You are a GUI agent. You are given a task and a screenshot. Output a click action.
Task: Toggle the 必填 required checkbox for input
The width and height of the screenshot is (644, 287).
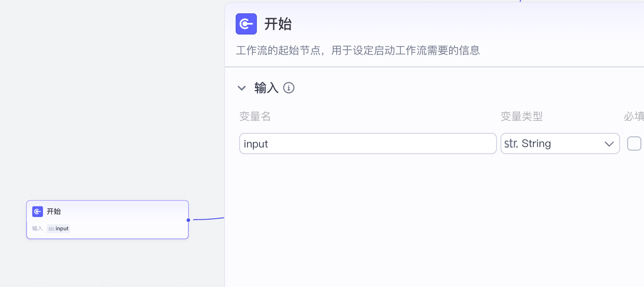pos(634,143)
